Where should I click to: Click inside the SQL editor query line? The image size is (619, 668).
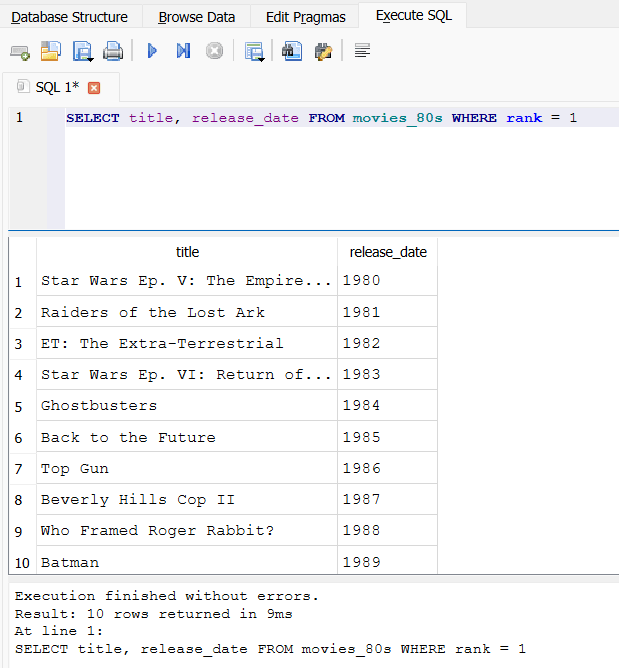pyautogui.click(x=320, y=118)
